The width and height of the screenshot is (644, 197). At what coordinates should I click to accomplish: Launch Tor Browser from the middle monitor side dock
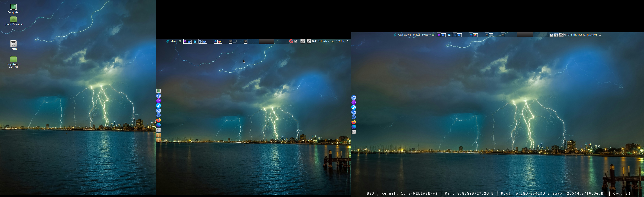(x=159, y=100)
